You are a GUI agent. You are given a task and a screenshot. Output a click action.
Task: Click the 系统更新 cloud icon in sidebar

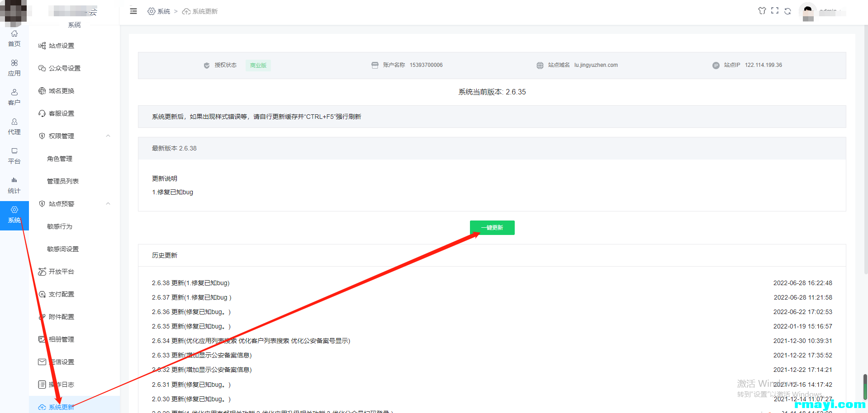click(42, 407)
